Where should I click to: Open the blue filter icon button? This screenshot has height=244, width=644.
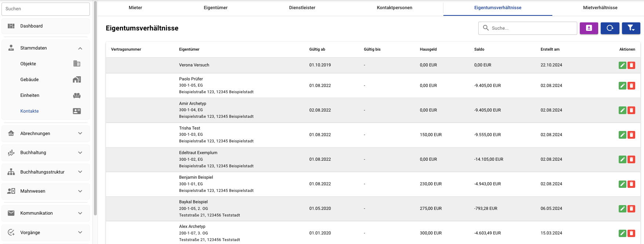631,28
